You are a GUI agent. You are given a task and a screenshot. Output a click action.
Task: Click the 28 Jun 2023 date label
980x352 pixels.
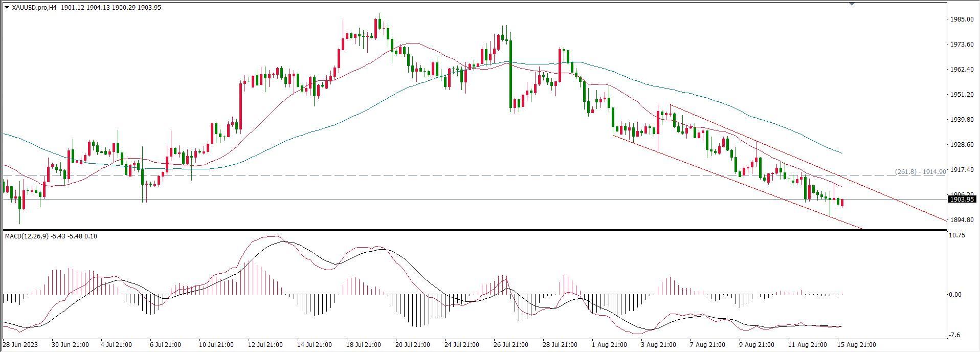tap(20, 345)
